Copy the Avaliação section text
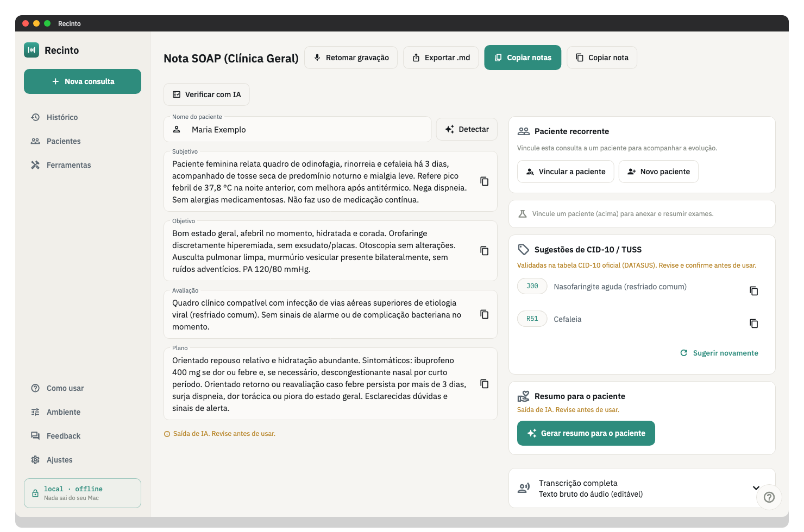 pyautogui.click(x=485, y=314)
